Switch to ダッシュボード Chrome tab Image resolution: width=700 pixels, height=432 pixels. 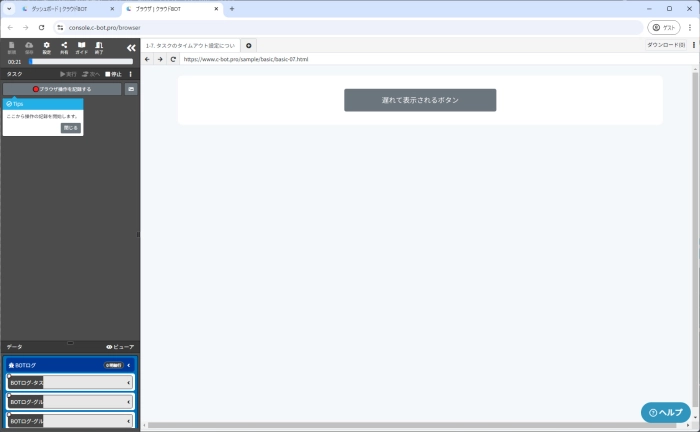65,8
